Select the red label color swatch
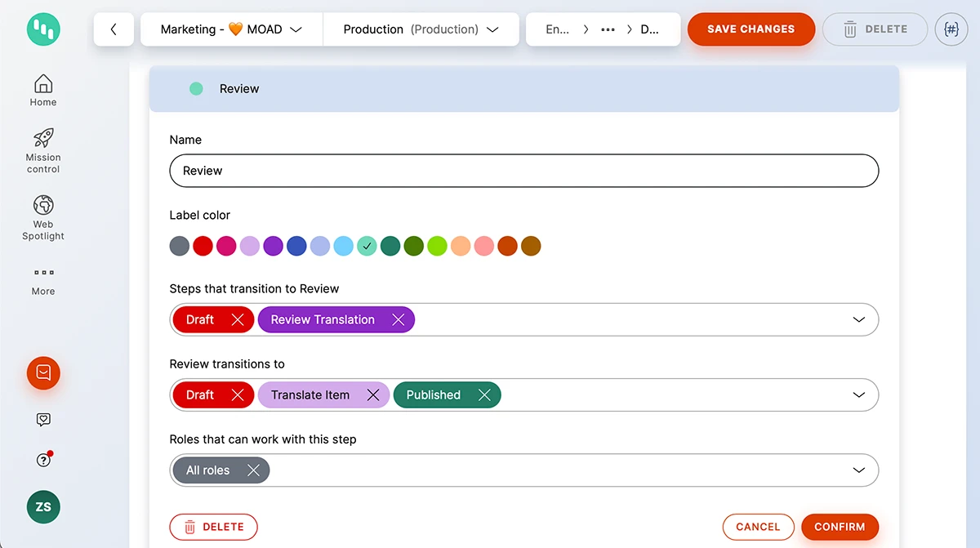 point(203,246)
